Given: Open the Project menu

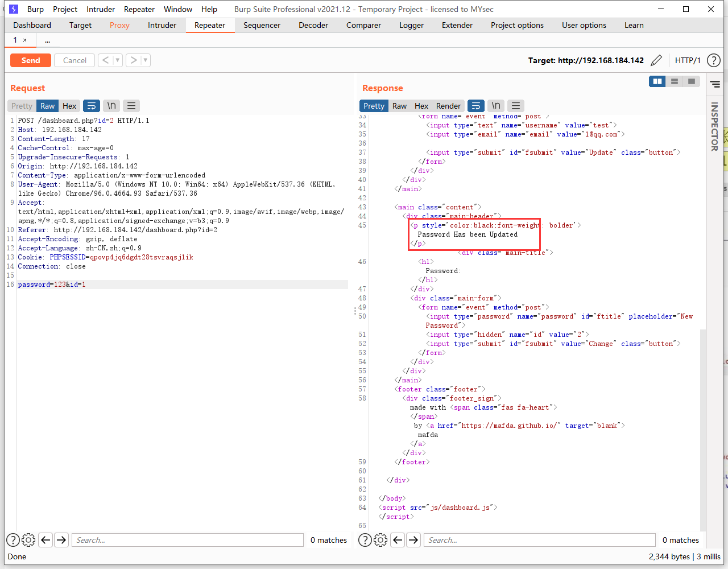Looking at the screenshot, I should pos(65,9).
